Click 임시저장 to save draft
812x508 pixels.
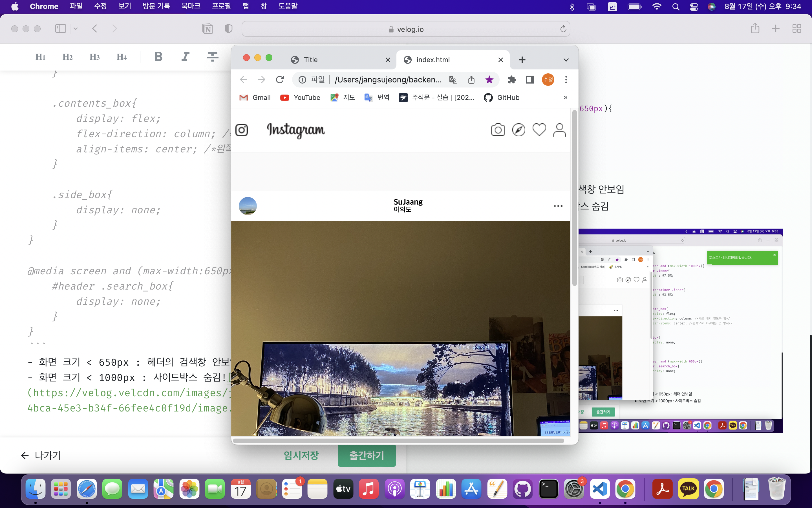click(301, 455)
